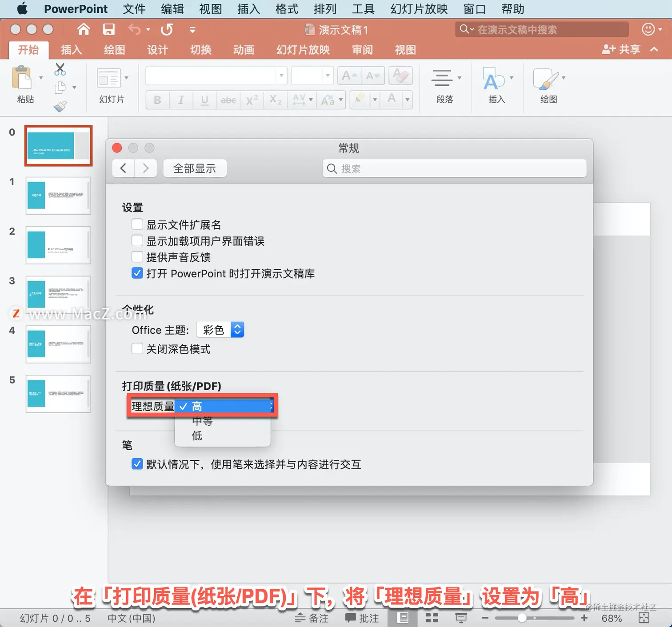Toggle Underline formatting button
Image resolution: width=672 pixels, height=627 pixels.
click(x=204, y=100)
